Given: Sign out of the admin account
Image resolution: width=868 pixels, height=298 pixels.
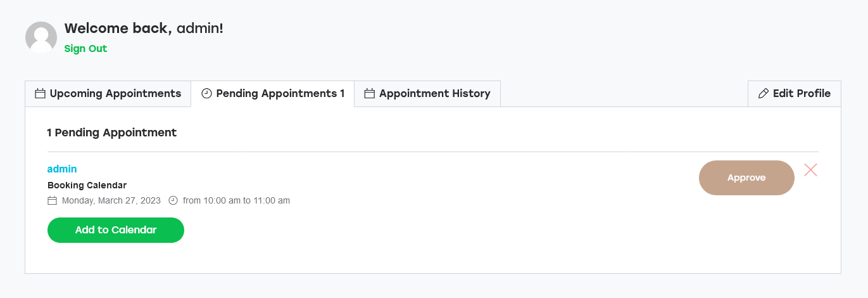Looking at the screenshot, I should tap(85, 49).
